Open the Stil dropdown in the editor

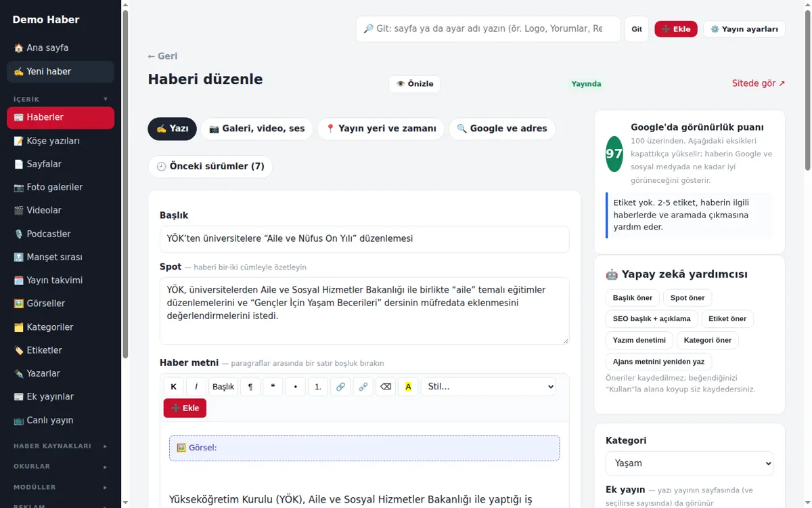pyautogui.click(x=488, y=387)
